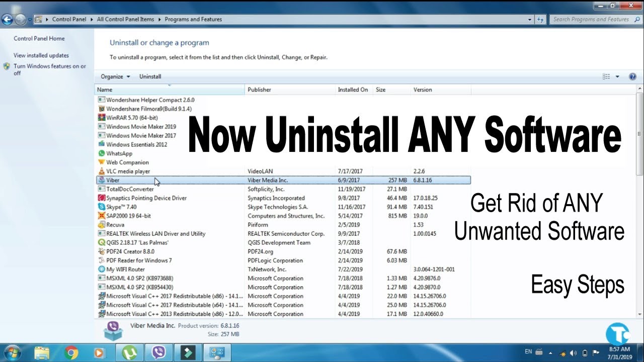Open View installed updates link
This screenshot has height=362, width=644.
pyautogui.click(x=41, y=55)
